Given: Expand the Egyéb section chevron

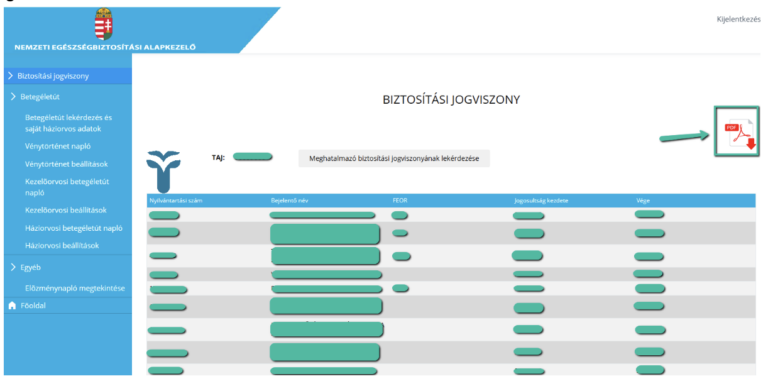Looking at the screenshot, I should pos(13,267).
